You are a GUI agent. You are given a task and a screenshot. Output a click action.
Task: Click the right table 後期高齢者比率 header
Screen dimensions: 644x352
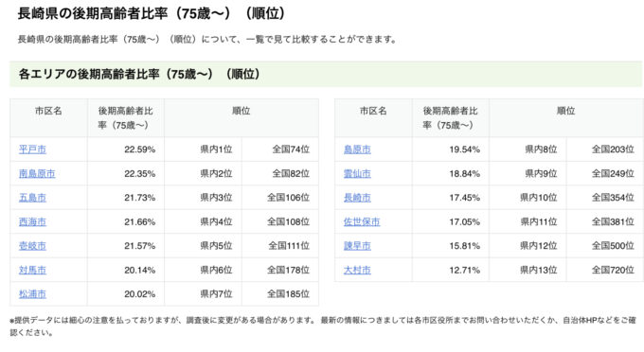point(451,117)
